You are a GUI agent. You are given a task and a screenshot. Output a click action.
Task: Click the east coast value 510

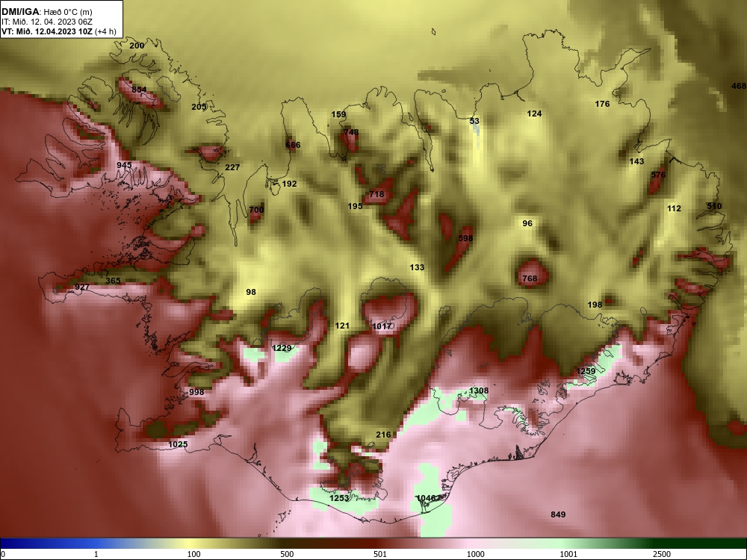(714, 206)
